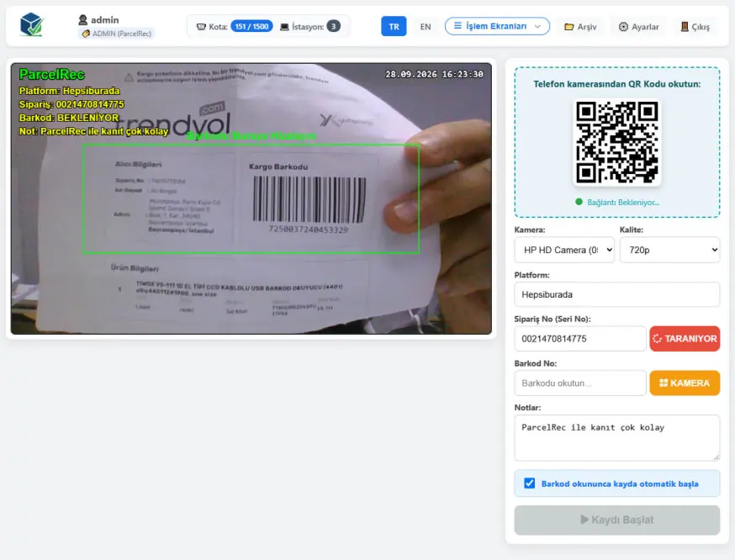Click the admin username text
The image size is (735, 560).
point(105,20)
